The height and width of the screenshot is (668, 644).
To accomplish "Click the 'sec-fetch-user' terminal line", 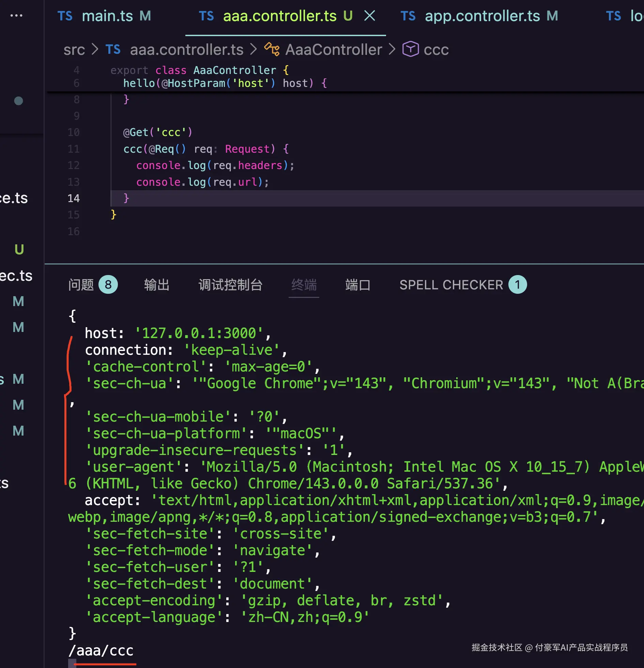I will pos(178,567).
